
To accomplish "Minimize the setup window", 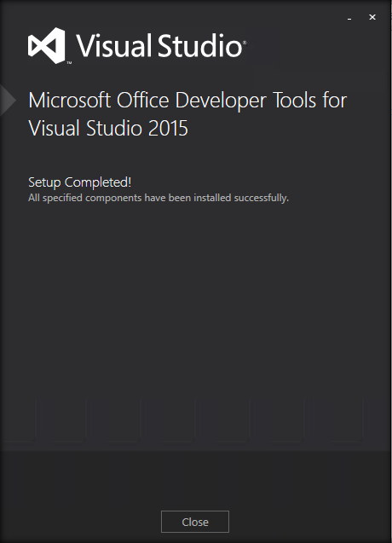I will tap(349, 18).
